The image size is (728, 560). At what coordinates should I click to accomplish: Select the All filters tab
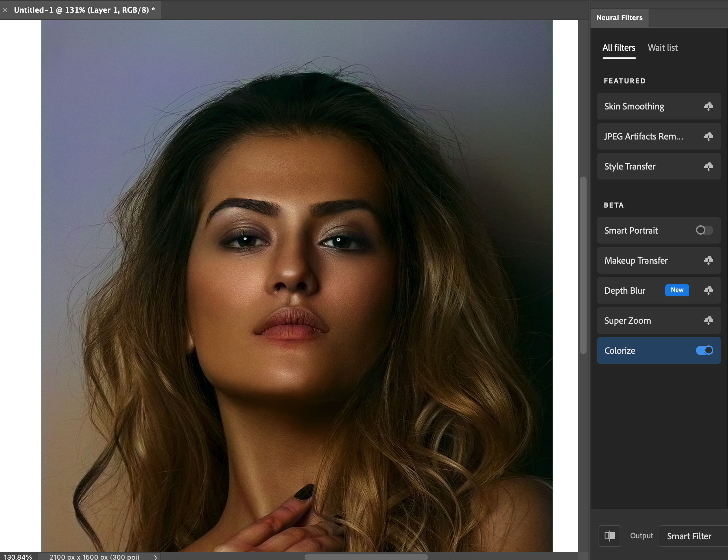point(619,48)
